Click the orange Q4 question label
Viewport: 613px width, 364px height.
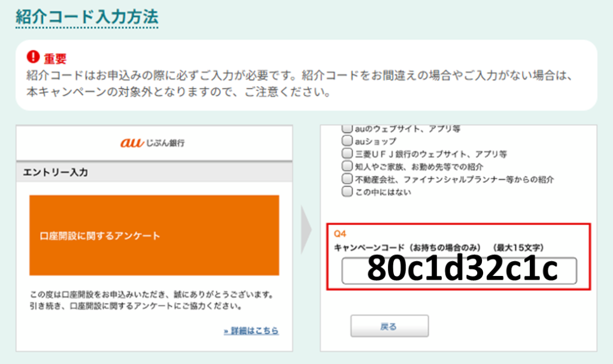click(339, 233)
